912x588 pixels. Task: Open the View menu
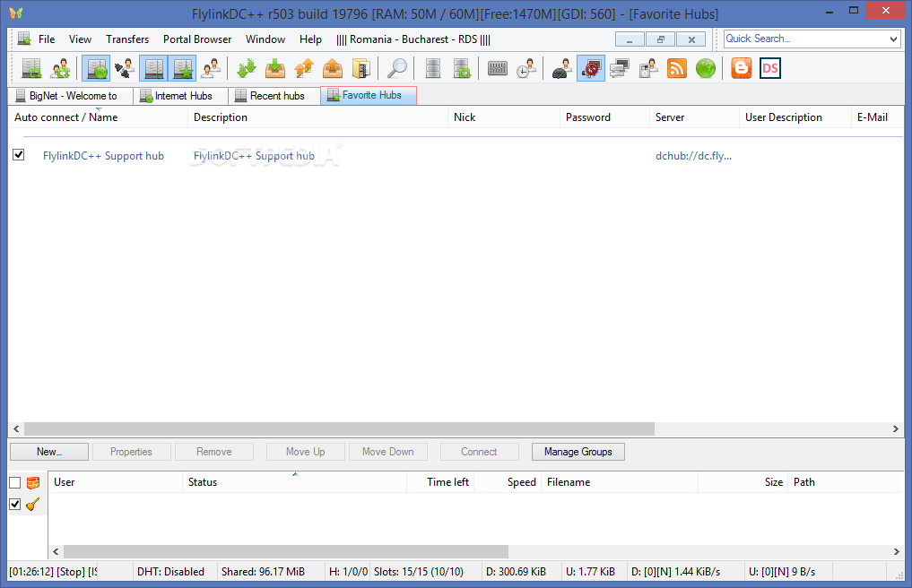pos(80,39)
